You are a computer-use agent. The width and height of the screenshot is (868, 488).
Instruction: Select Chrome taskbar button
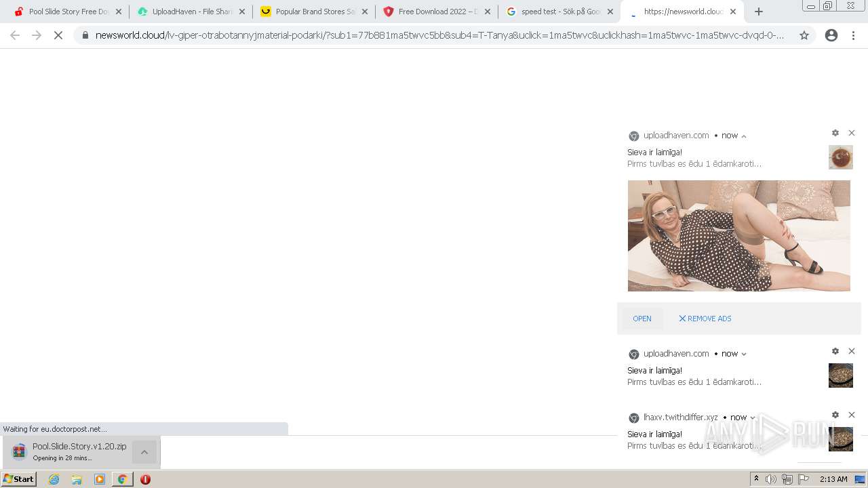[x=123, y=479]
